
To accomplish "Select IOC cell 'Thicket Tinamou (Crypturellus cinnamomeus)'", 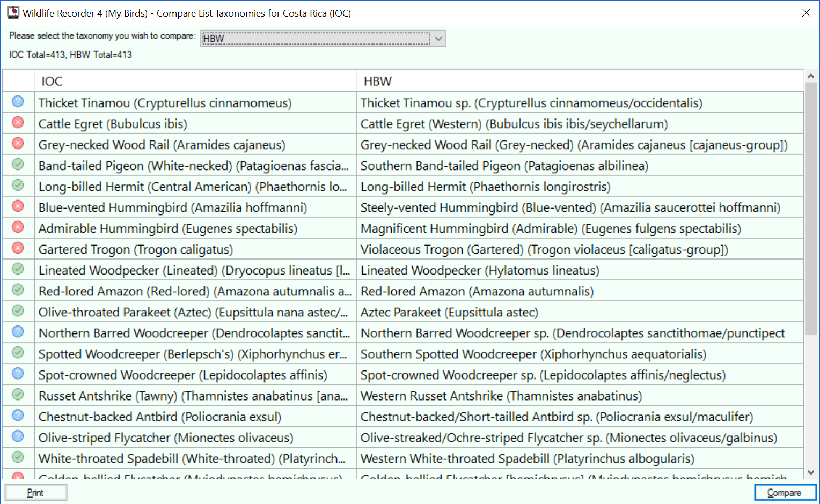I will 196,102.
